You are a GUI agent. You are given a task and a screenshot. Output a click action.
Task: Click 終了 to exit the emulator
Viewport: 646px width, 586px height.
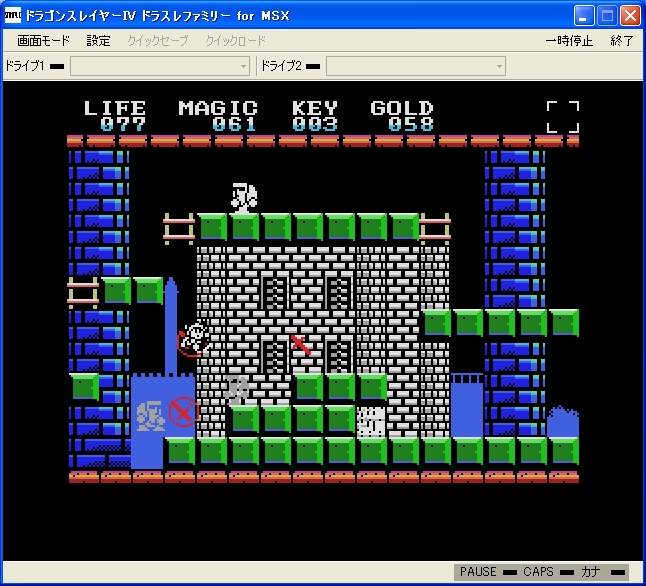tap(622, 41)
